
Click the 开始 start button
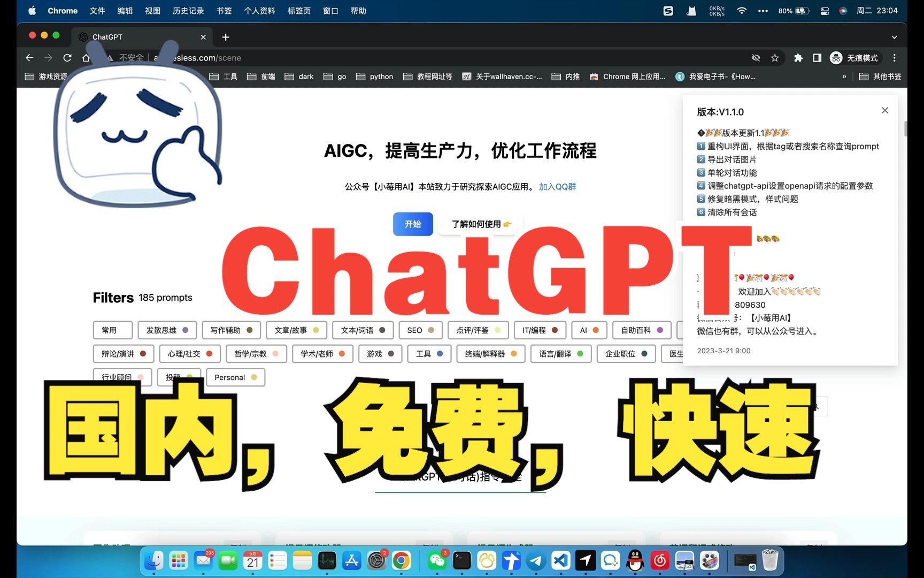point(412,224)
